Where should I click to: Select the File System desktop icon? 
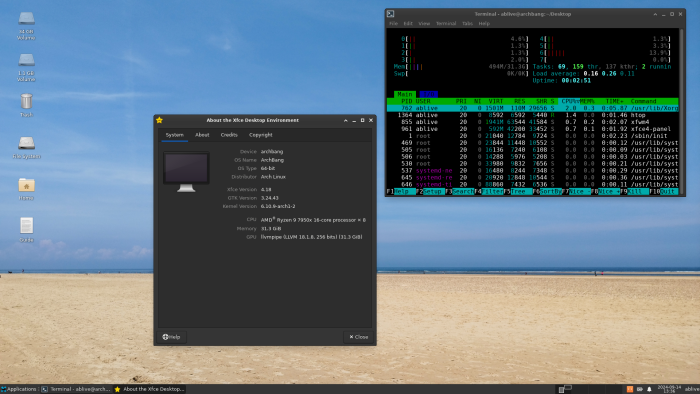[26, 147]
